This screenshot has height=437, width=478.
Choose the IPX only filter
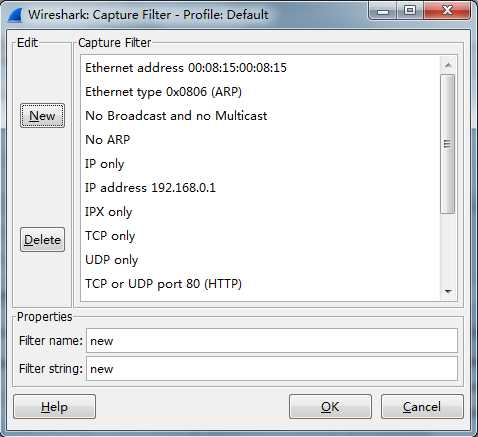(260, 212)
